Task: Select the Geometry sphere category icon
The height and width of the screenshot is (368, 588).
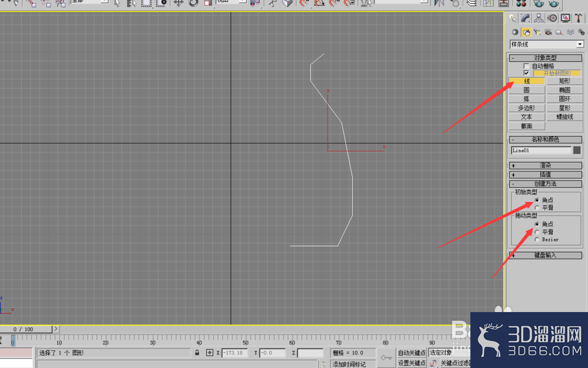Action: (515, 32)
